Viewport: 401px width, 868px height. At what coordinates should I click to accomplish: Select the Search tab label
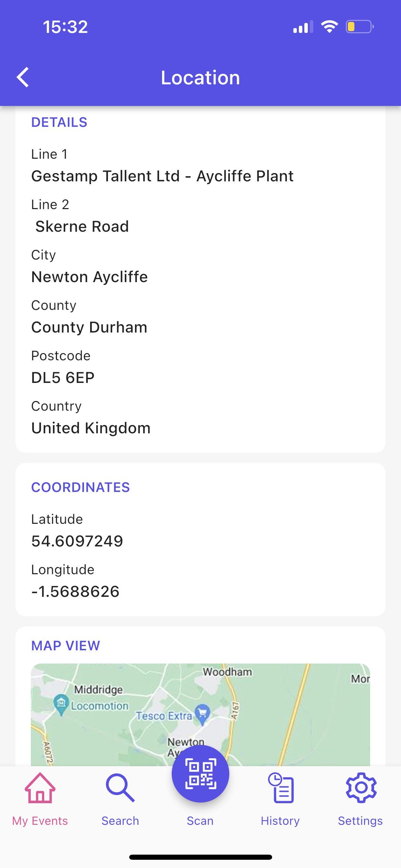[x=120, y=821]
